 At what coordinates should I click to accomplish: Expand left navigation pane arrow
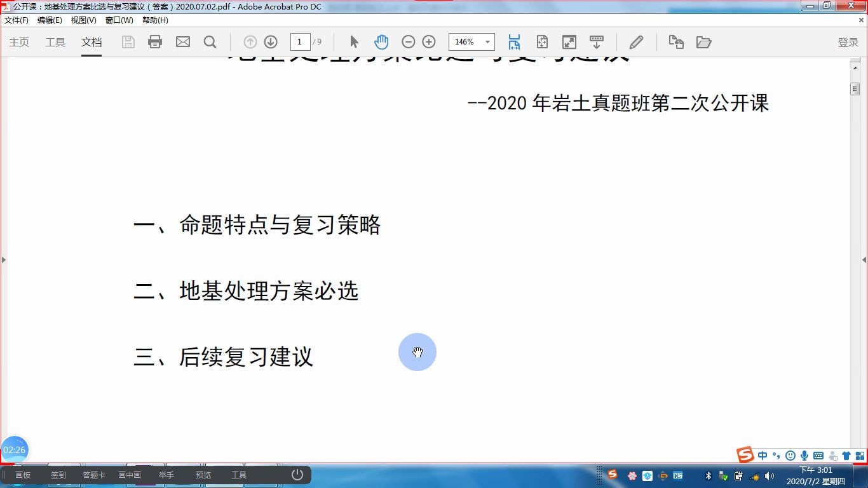tap(4, 260)
